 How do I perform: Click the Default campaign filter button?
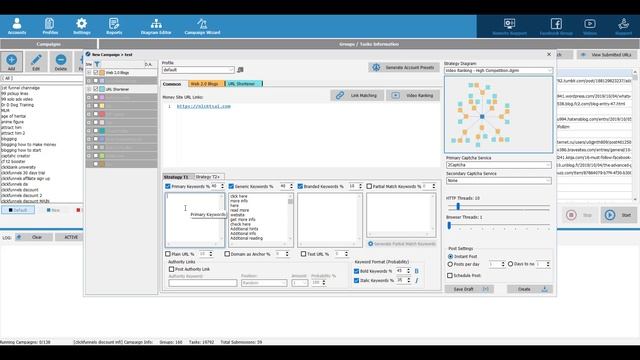(18, 210)
